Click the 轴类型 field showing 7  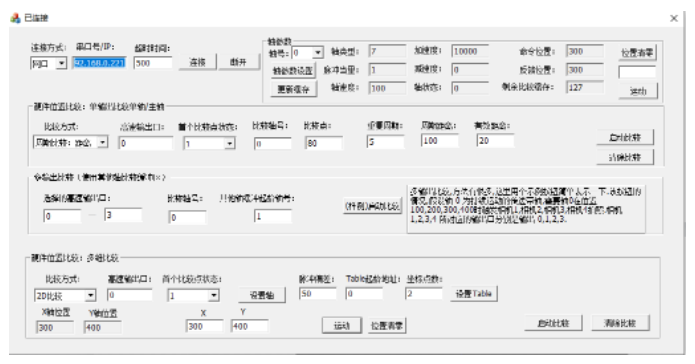coord(387,51)
